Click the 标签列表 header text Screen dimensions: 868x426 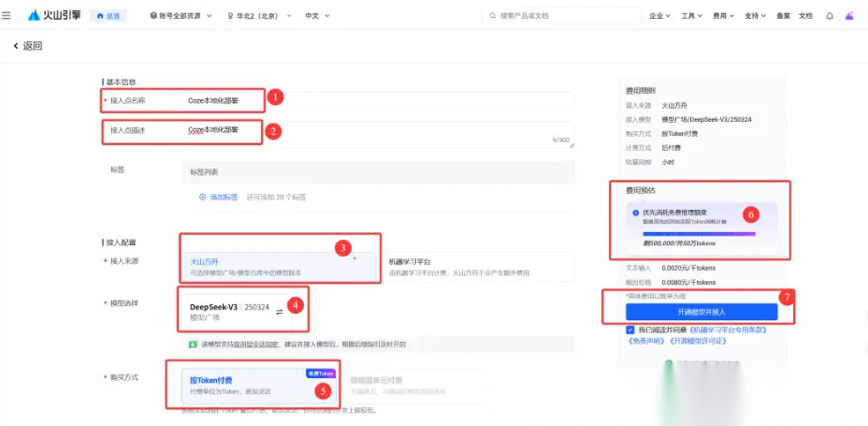click(204, 172)
